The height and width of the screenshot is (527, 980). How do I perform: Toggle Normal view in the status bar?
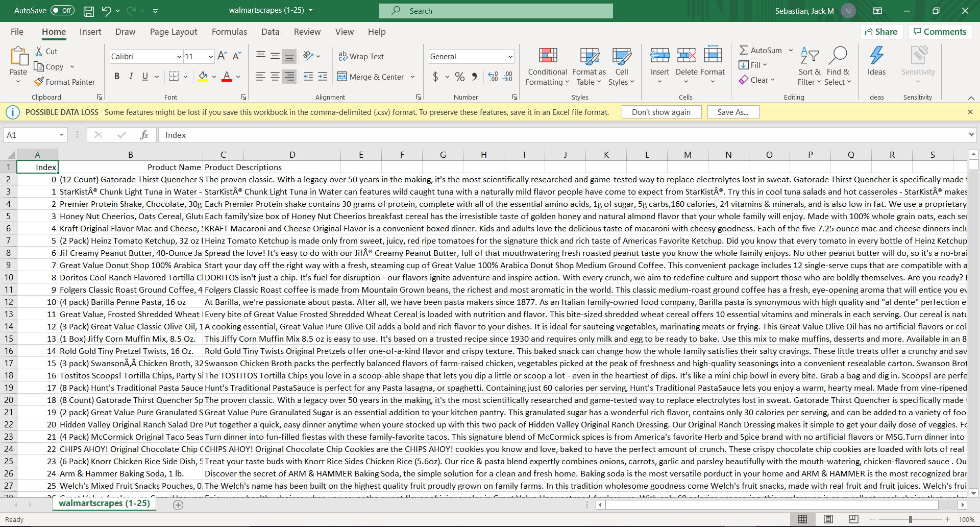point(803,519)
